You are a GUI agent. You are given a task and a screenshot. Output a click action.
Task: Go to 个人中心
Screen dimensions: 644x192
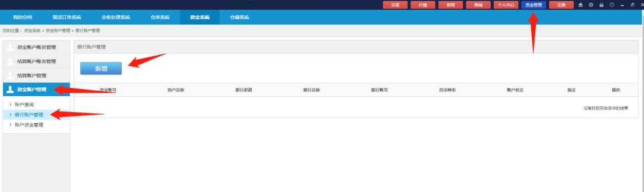(505, 5)
